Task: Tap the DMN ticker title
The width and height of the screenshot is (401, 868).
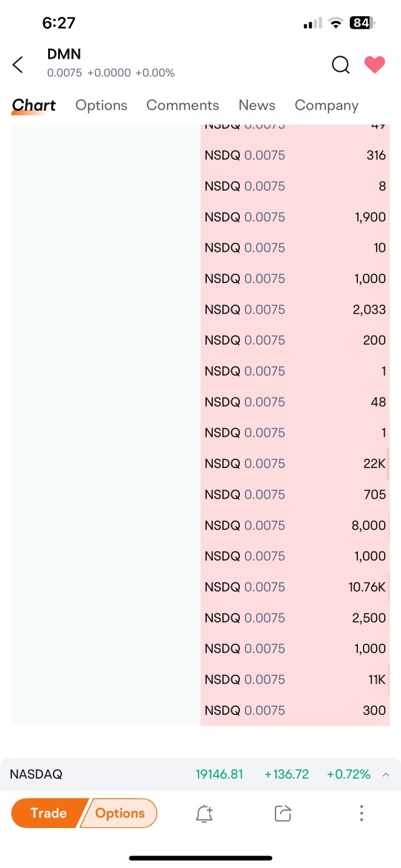Action: 64,54
